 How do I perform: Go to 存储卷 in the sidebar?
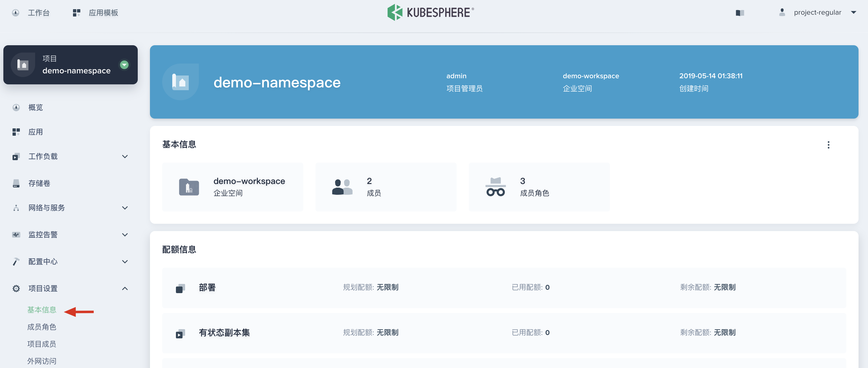[39, 183]
